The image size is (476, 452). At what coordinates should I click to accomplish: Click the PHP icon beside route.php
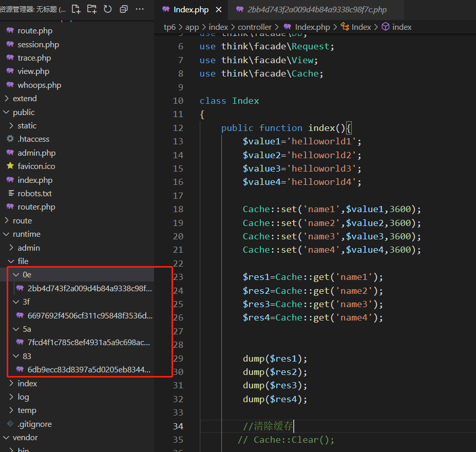10,30
